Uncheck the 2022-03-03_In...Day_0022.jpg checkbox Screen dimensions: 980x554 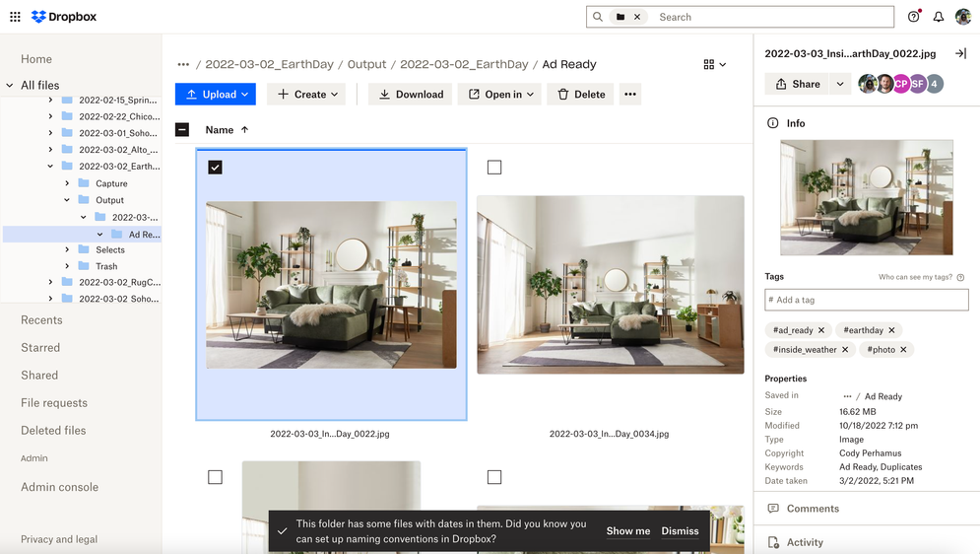coord(215,168)
